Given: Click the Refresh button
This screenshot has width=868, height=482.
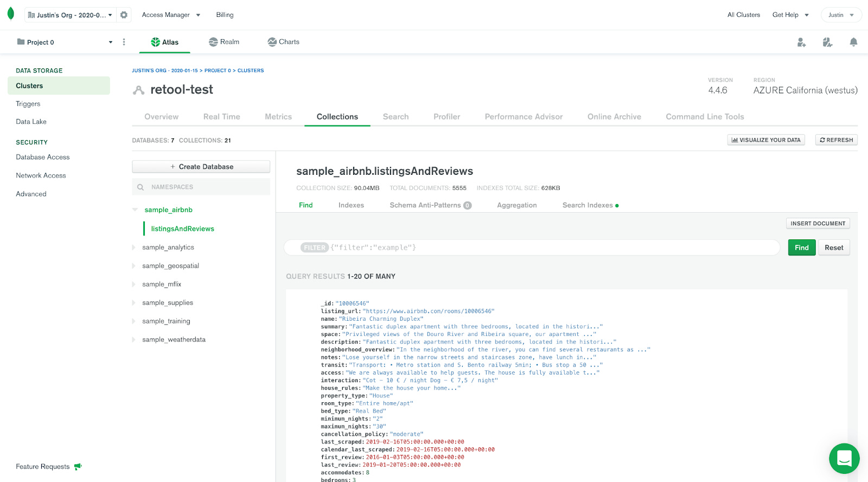Looking at the screenshot, I should point(836,140).
